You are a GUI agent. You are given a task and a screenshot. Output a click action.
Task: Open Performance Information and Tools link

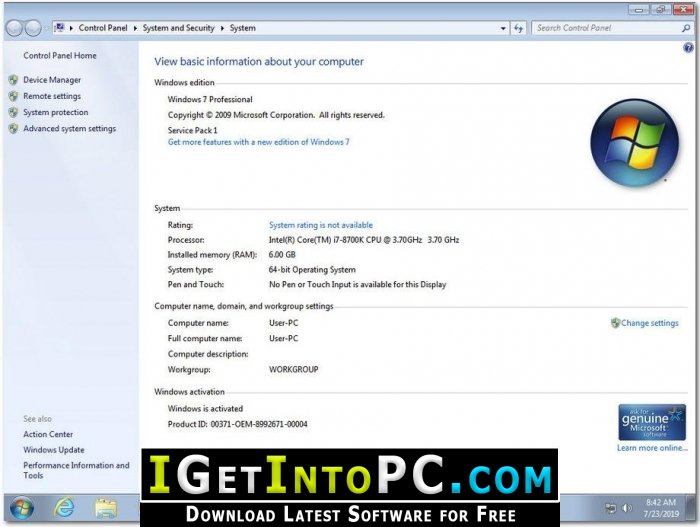pyautogui.click(x=76, y=470)
